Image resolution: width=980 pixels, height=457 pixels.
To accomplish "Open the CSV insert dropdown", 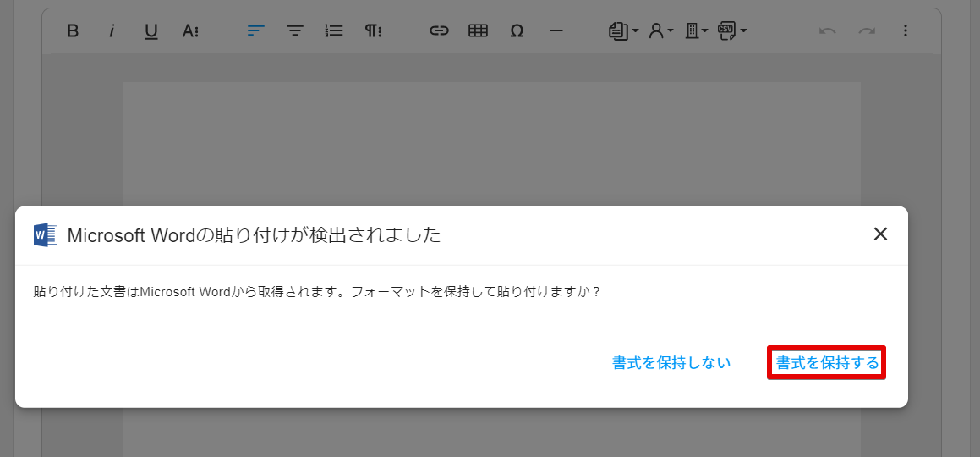I will pyautogui.click(x=732, y=30).
